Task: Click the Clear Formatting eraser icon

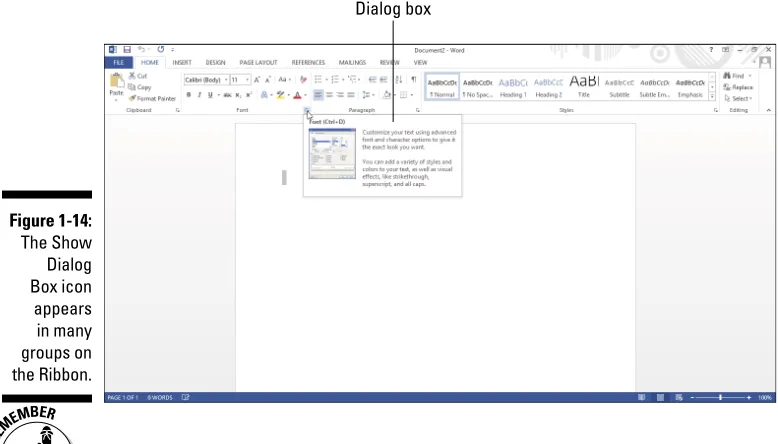Action: click(x=303, y=79)
